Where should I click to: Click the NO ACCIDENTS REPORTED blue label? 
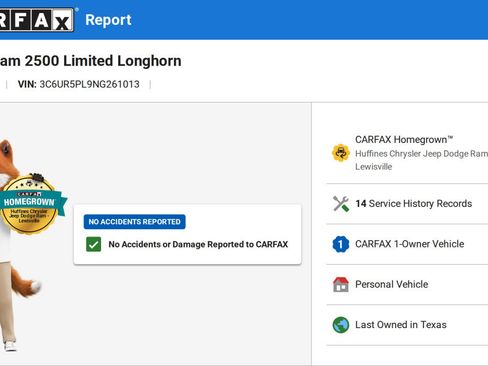134,222
